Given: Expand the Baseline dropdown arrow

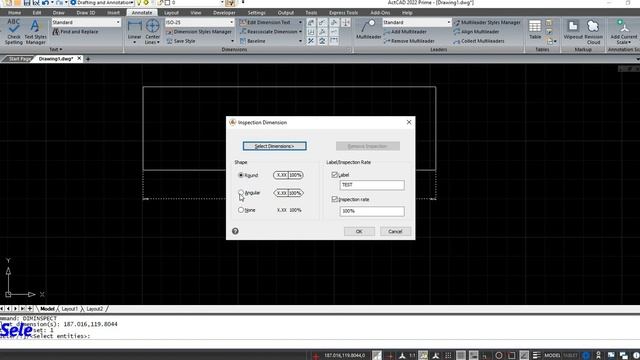Looking at the screenshot, I should tap(300, 41).
